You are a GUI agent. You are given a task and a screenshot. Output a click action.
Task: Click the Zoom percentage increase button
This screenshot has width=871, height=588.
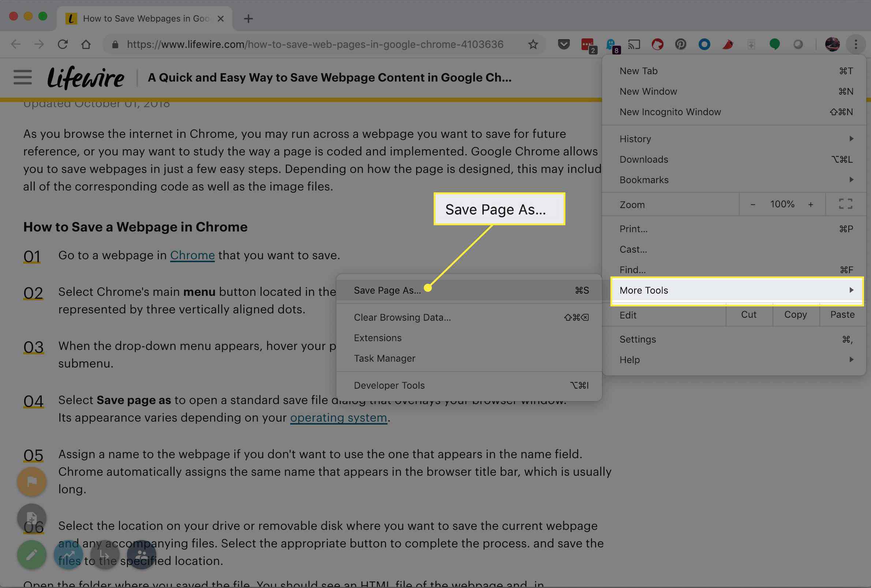(810, 203)
